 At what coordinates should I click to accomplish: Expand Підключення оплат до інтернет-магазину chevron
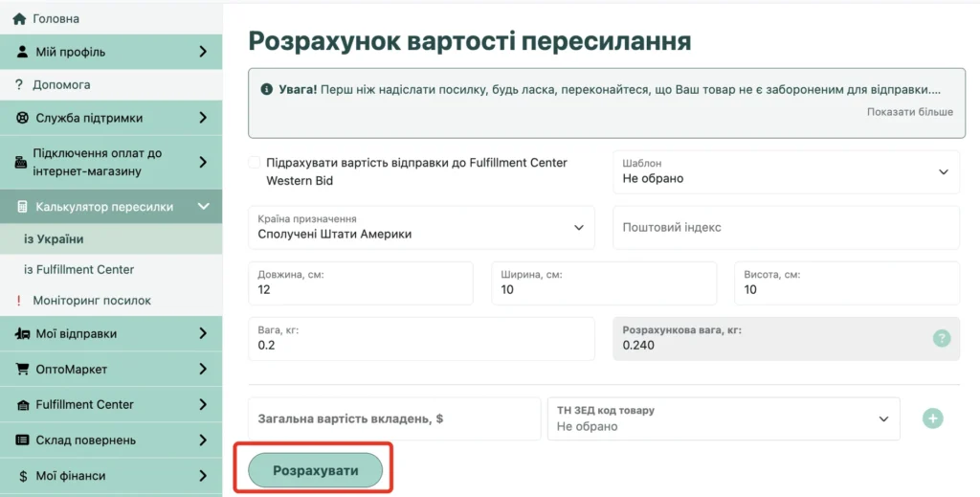(203, 163)
